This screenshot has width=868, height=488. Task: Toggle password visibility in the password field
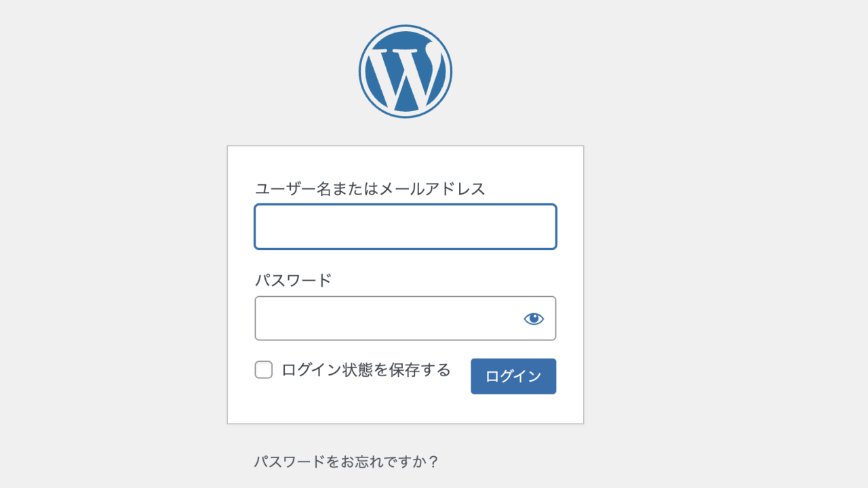pos(534,319)
